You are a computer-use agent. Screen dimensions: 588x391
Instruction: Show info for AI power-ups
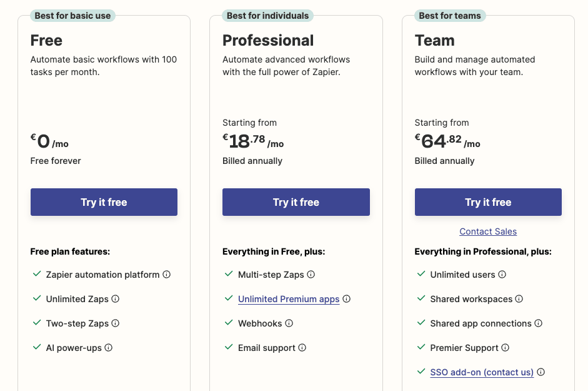pyautogui.click(x=108, y=348)
